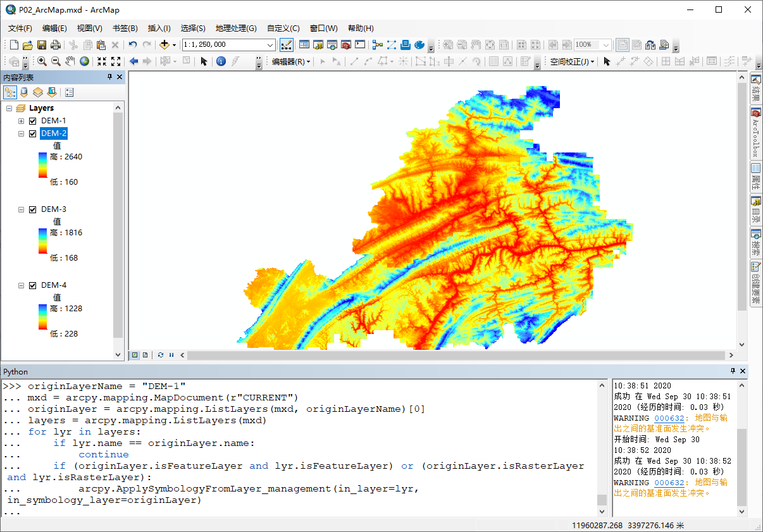Toggle the Python window
Image resolution: width=763 pixels, height=532 pixels.
tap(360, 45)
